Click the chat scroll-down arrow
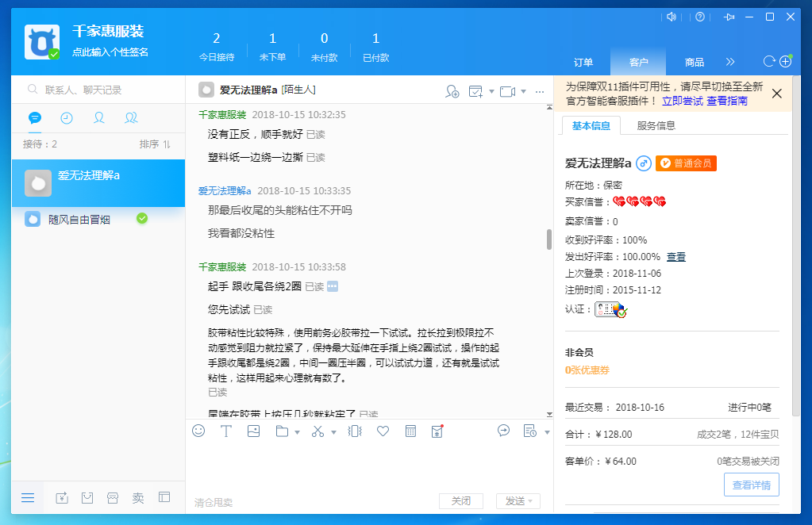The image size is (812, 525). (549, 414)
